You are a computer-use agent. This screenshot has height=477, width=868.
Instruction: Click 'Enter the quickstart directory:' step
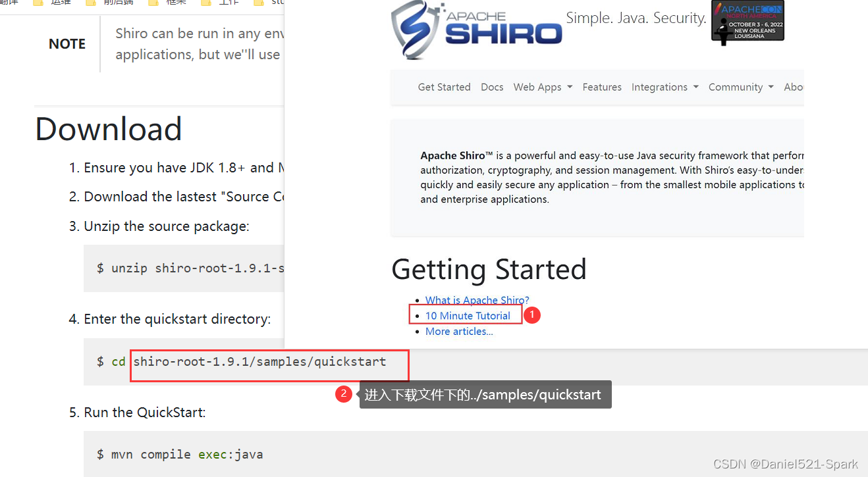point(177,319)
